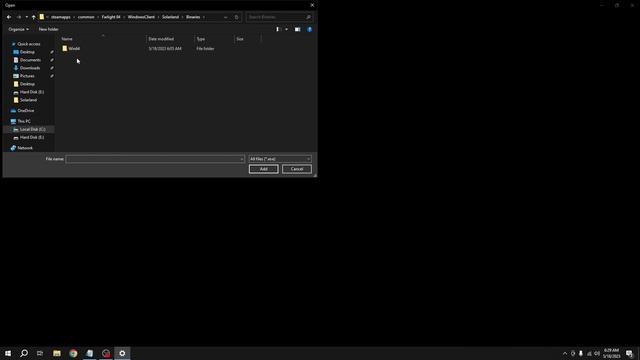This screenshot has width=640, height=360.
Task: Click the search magnifier icon
Action: coord(308,17)
